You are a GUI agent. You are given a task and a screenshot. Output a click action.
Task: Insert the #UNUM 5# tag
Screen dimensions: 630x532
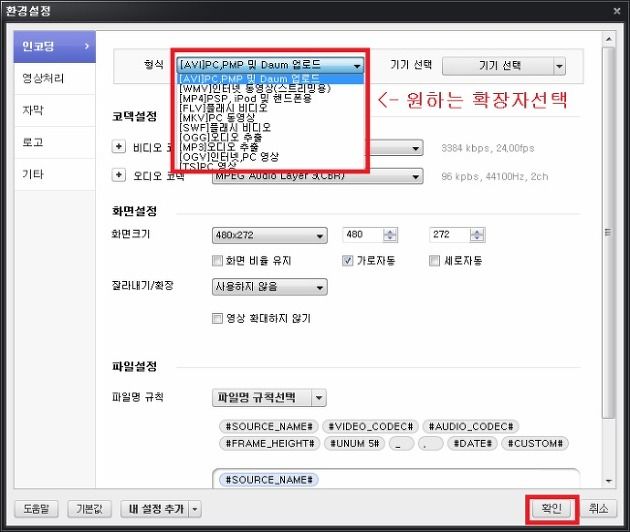pyautogui.click(x=354, y=444)
